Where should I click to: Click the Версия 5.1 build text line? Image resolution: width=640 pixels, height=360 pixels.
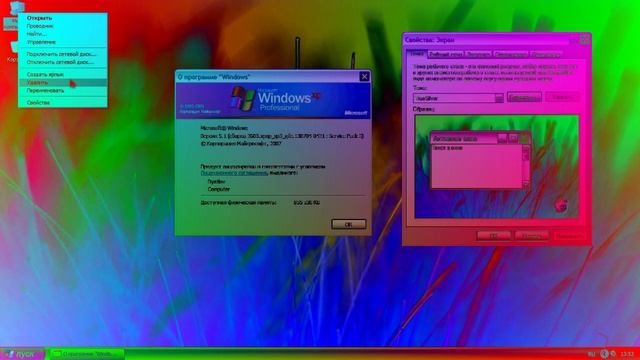282,136
